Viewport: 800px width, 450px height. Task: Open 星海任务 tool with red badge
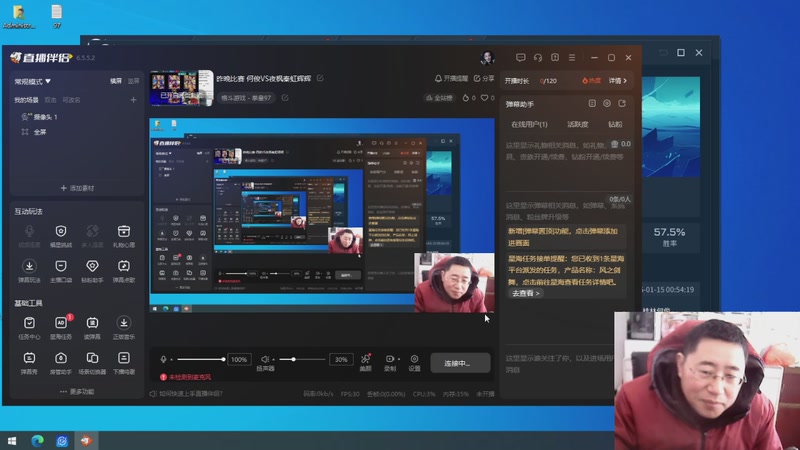coord(61,328)
